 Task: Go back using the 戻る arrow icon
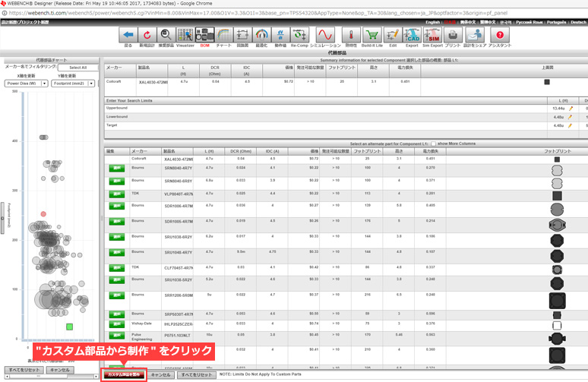pyautogui.click(x=128, y=35)
